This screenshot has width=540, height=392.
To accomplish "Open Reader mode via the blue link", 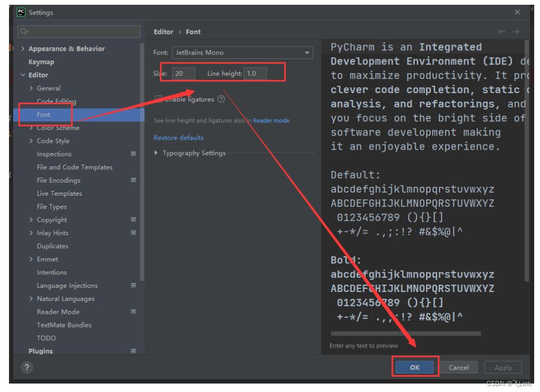I will (271, 121).
